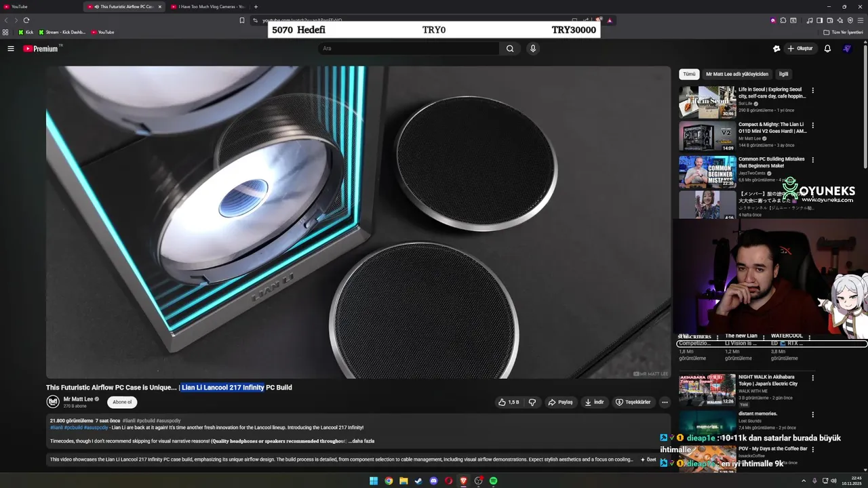
Task: Switch to YouTube browser tab
Action: tap(41, 7)
